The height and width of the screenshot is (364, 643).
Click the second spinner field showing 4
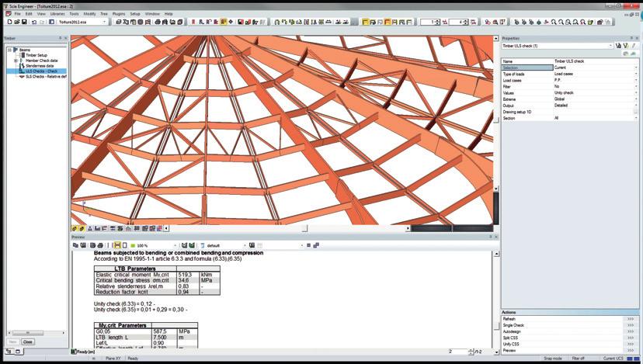click(458, 22)
